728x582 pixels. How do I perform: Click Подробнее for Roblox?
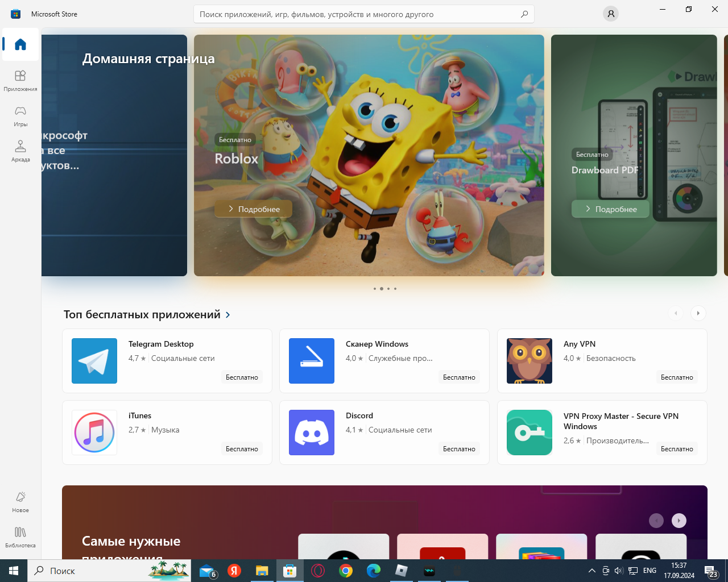(x=254, y=209)
